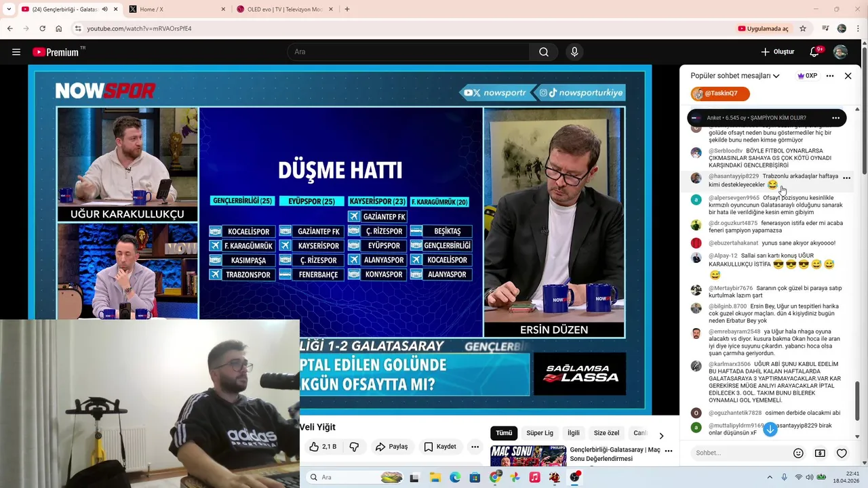This screenshot has height=488, width=868.
Task: View site information icon in address bar
Action: [78, 28]
